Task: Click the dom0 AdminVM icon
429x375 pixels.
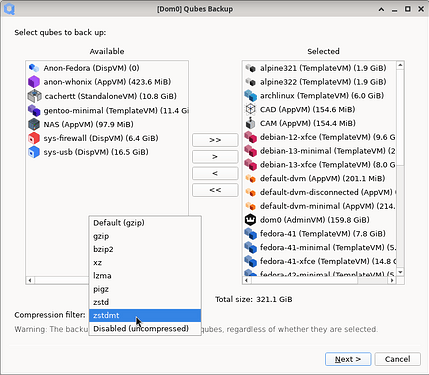Action: coord(250,220)
